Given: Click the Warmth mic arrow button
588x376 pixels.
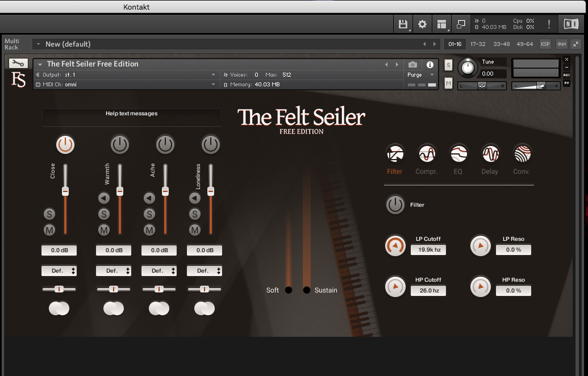Looking at the screenshot, I should tap(104, 198).
